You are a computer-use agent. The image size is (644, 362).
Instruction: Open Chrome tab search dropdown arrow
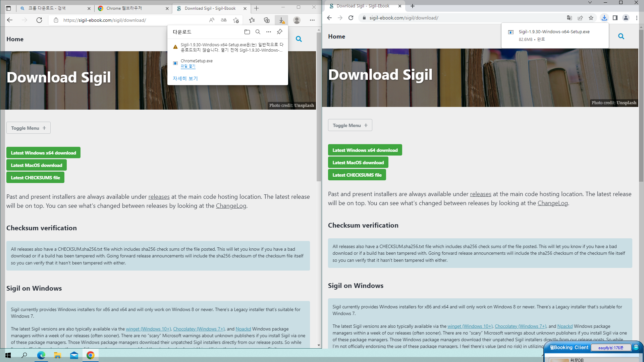point(590,3)
